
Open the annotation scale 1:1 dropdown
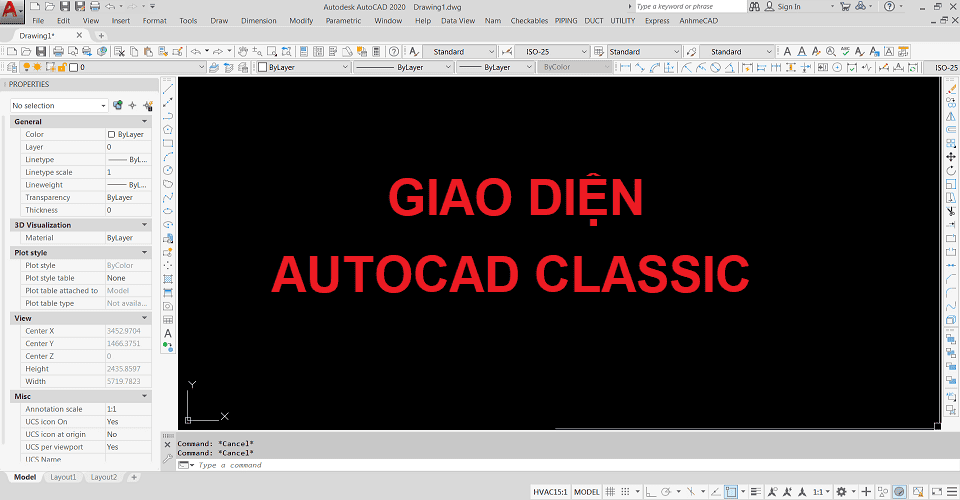click(821, 491)
